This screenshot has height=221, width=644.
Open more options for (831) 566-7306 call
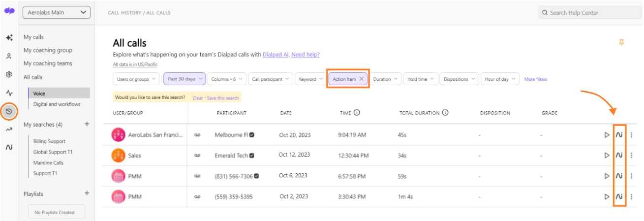coord(632,176)
